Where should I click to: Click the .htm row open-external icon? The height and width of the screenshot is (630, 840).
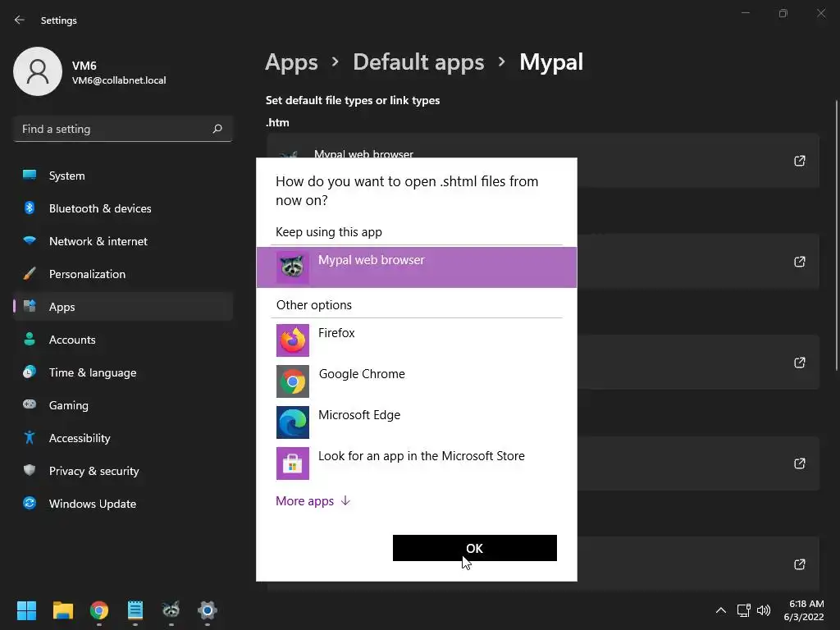[x=799, y=161]
